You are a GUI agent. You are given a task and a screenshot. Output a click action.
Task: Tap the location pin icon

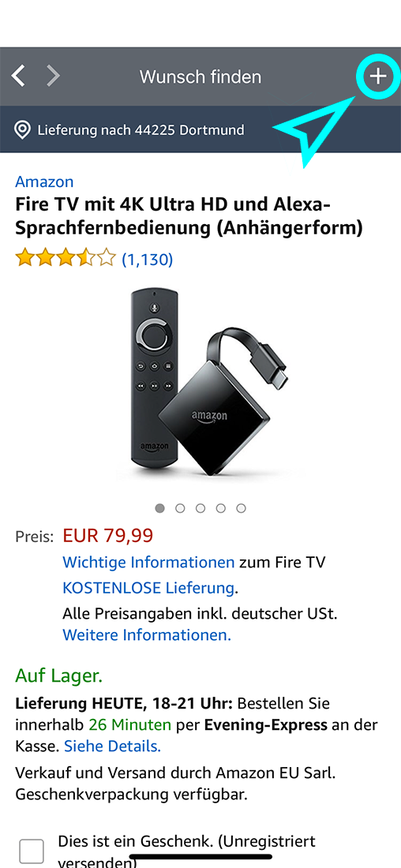[22, 131]
